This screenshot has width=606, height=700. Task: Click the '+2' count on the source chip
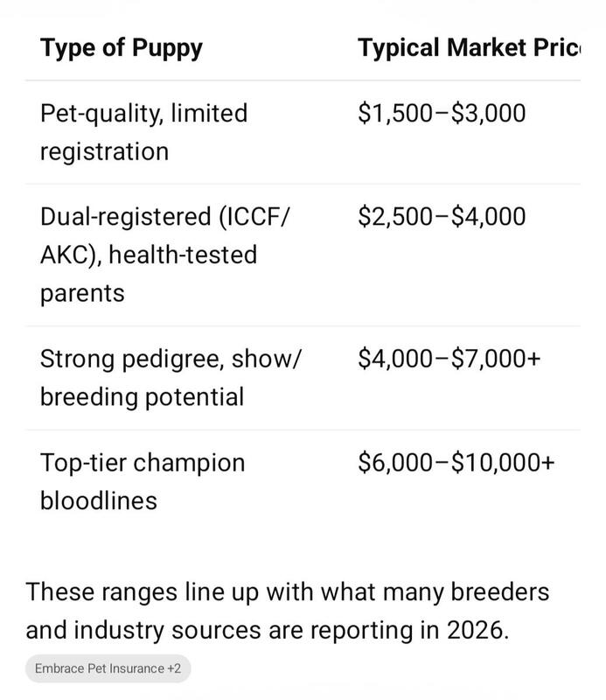(174, 668)
